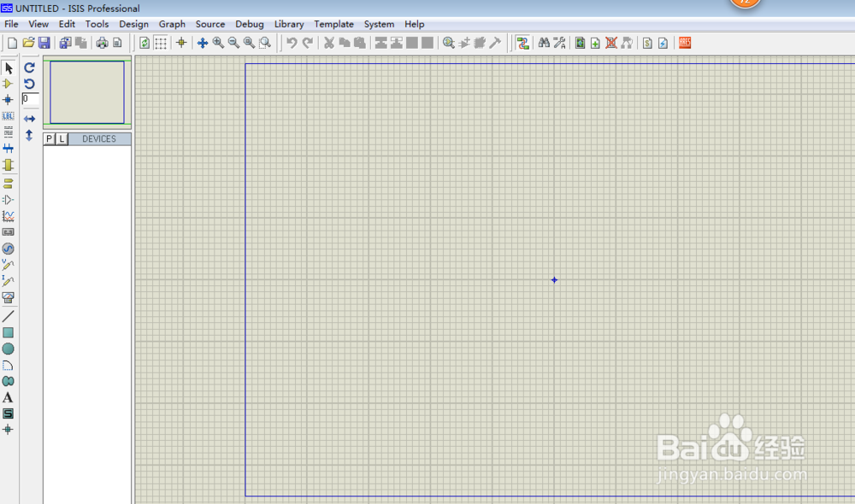Click the rotation angle input field
This screenshot has width=855, height=504.
point(30,98)
